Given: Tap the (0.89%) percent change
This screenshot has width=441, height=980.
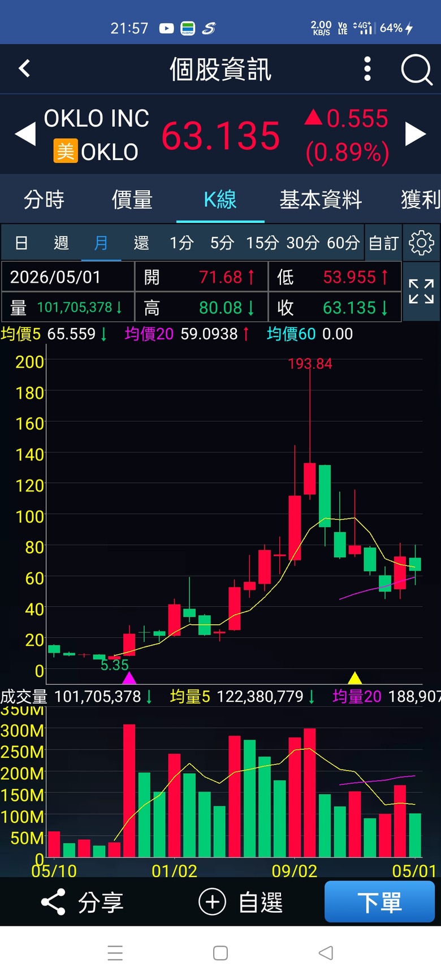Looking at the screenshot, I should [x=347, y=153].
